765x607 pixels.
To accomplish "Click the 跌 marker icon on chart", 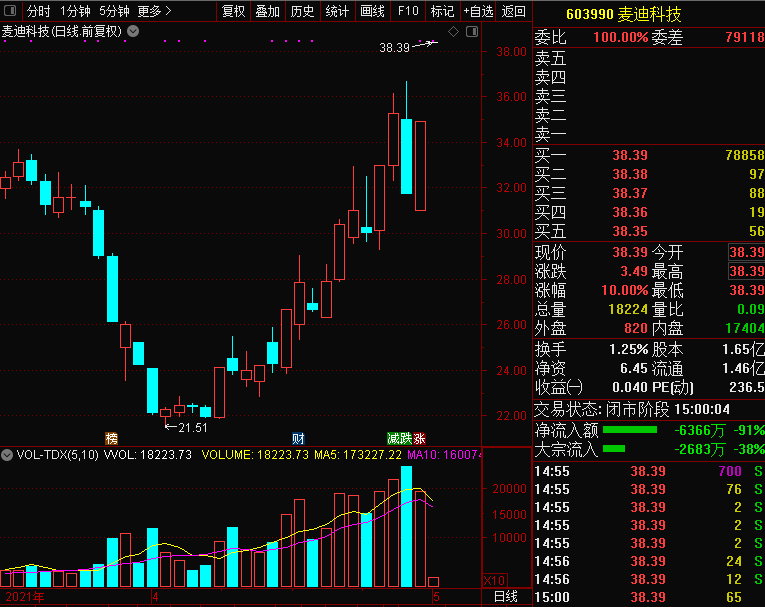I will click(x=407, y=438).
